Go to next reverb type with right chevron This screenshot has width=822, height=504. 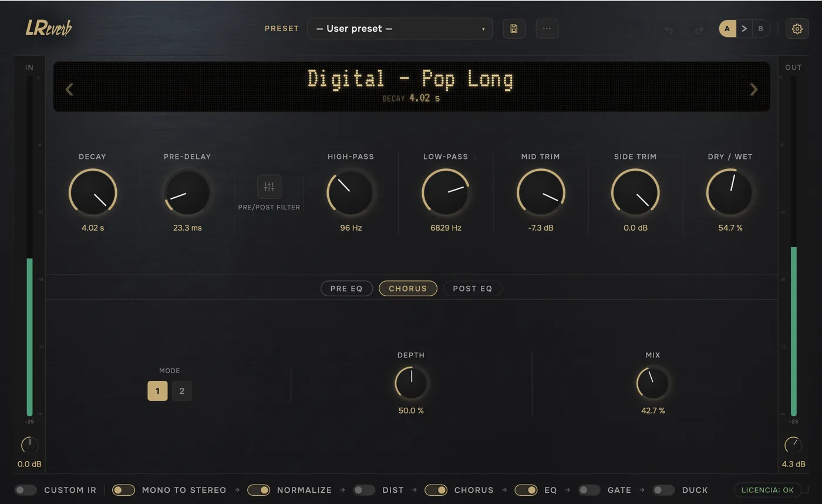click(x=753, y=89)
